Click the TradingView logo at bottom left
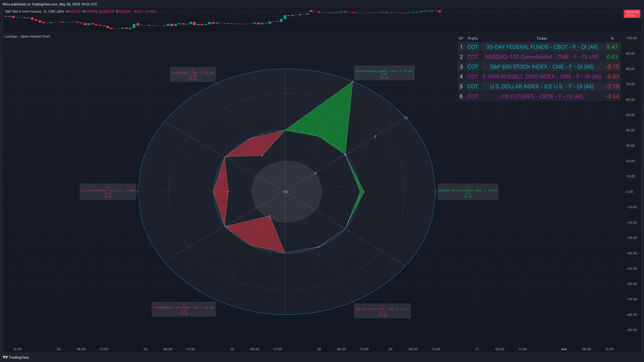The image size is (644, 362). (x=16, y=357)
